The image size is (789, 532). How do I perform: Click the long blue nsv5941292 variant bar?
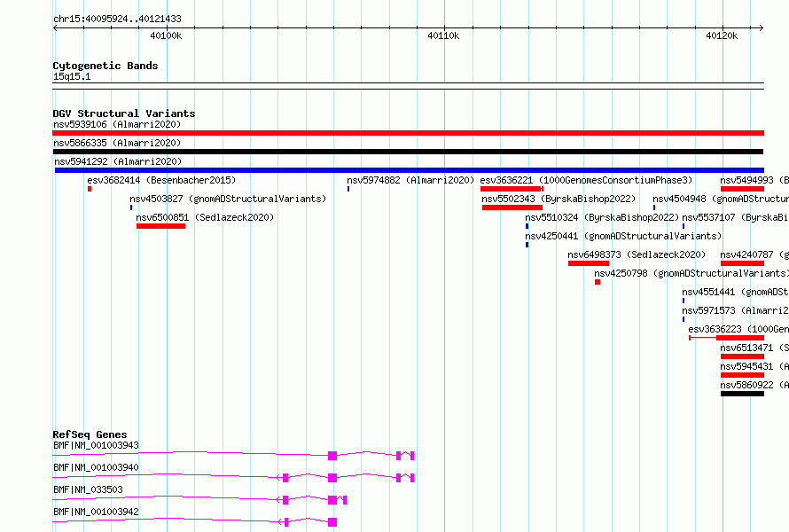pyautogui.click(x=410, y=170)
